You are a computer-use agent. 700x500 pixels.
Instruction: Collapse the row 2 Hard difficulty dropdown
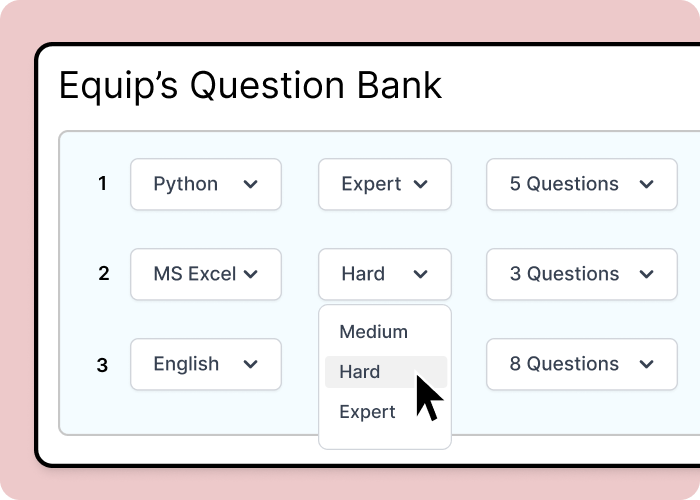coord(384,274)
